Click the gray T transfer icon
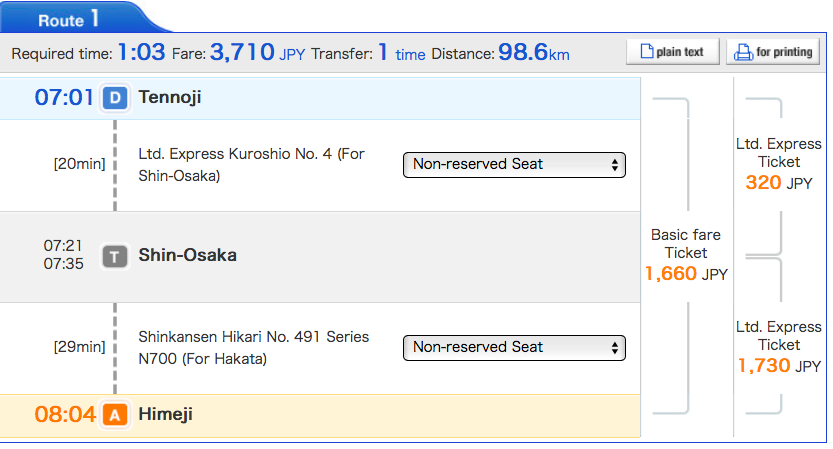Viewport: 833px width, 449px height. pos(115,257)
